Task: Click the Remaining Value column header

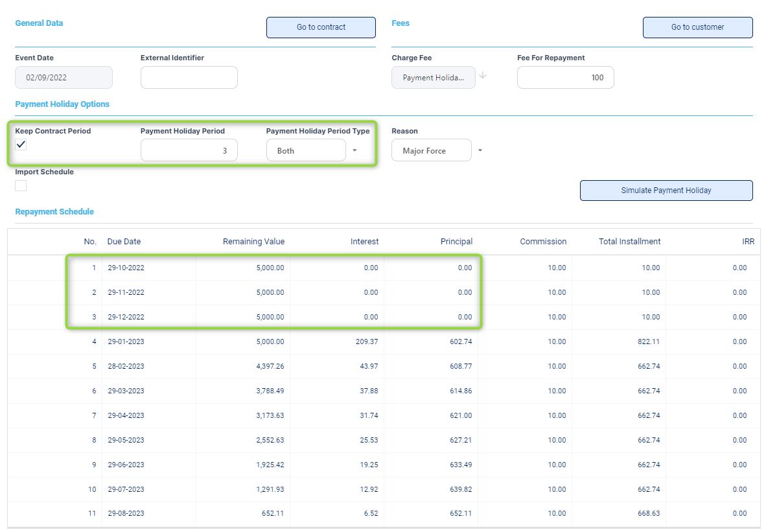Action: [253, 242]
